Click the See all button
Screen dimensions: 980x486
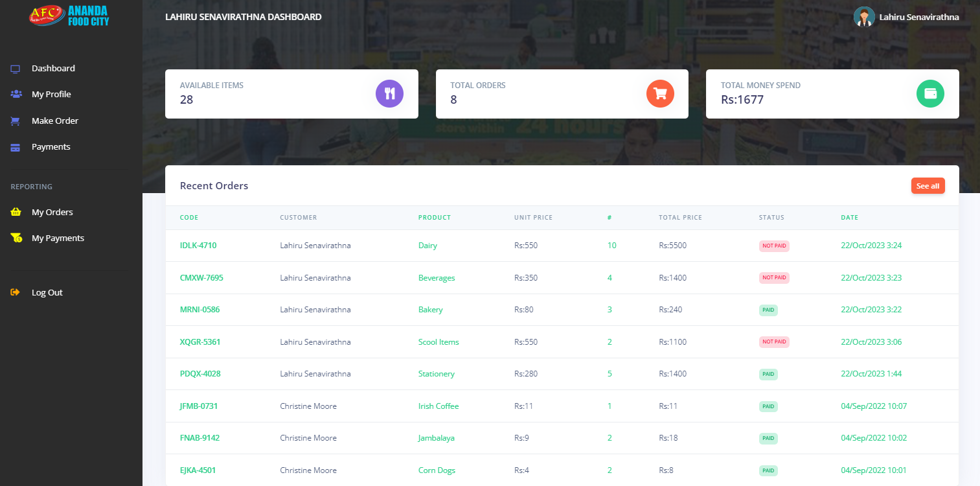[x=928, y=185]
